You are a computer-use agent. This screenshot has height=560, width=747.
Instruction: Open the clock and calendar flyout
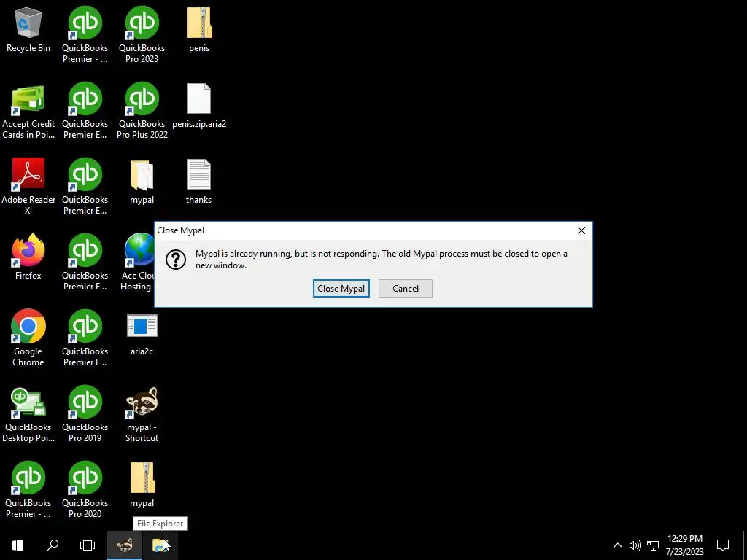[684, 545]
